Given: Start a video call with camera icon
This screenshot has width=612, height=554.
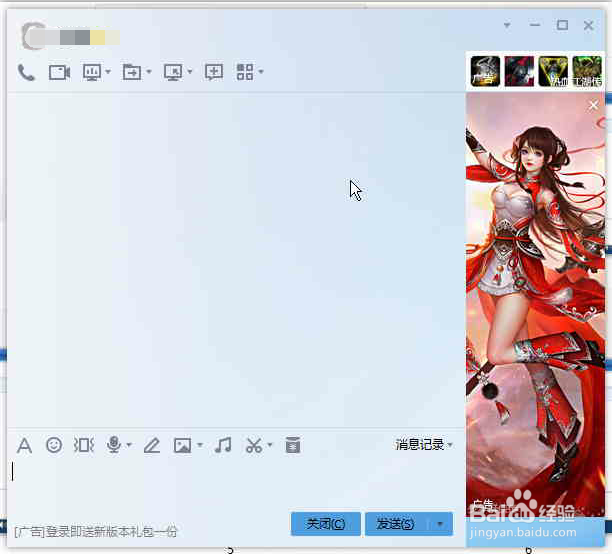Looking at the screenshot, I should tap(59, 73).
